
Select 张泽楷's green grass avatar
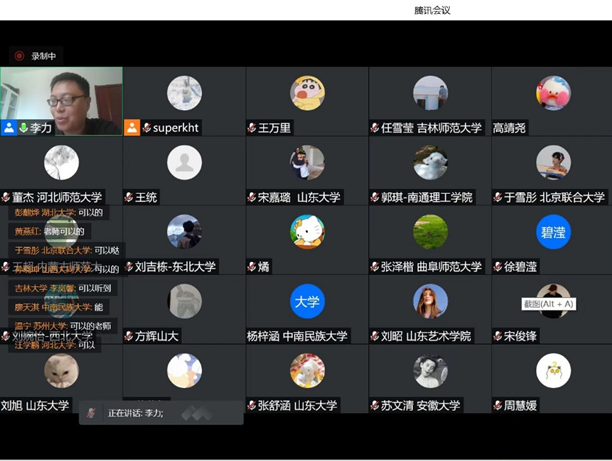click(430, 232)
